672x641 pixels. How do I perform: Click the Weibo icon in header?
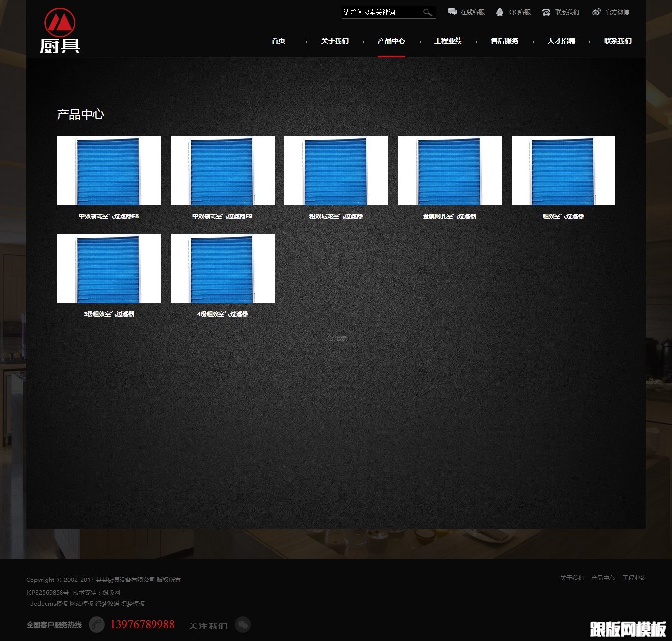[x=596, y=12]
